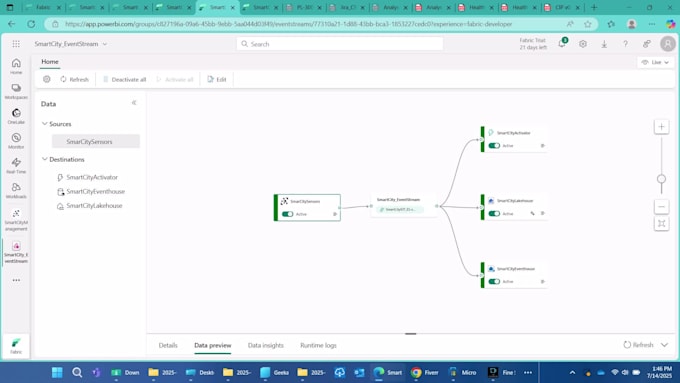The height and width of the screenshot is (383, 680).
Task: Open the app launcher grid icon
Action: click(x=16, y=44)
